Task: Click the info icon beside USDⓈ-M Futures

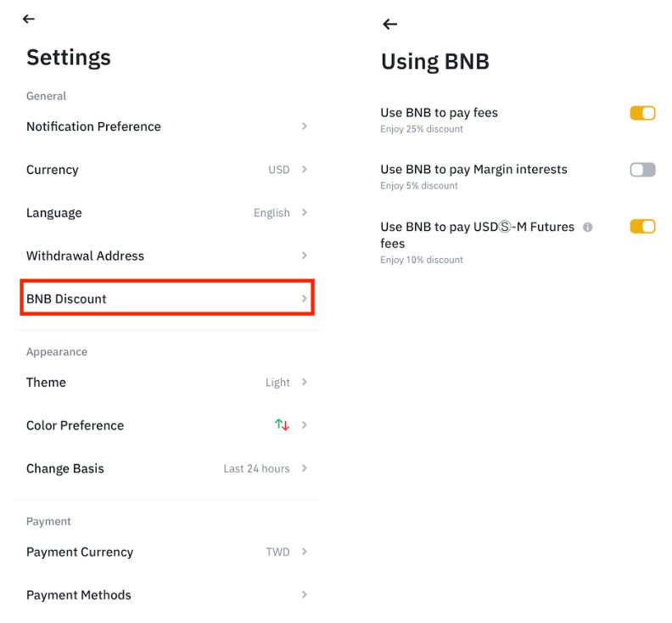Action: (x=588, y=227)
